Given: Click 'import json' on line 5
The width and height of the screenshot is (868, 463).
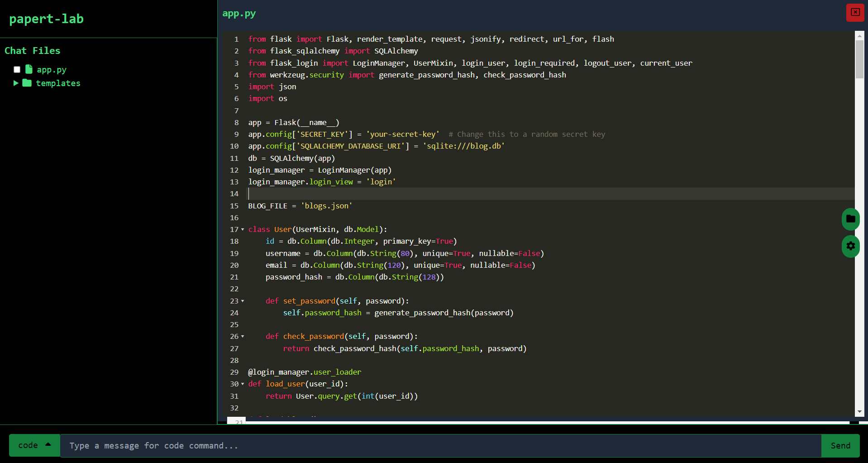Looking at the screenshot, I should coord(272,87).
